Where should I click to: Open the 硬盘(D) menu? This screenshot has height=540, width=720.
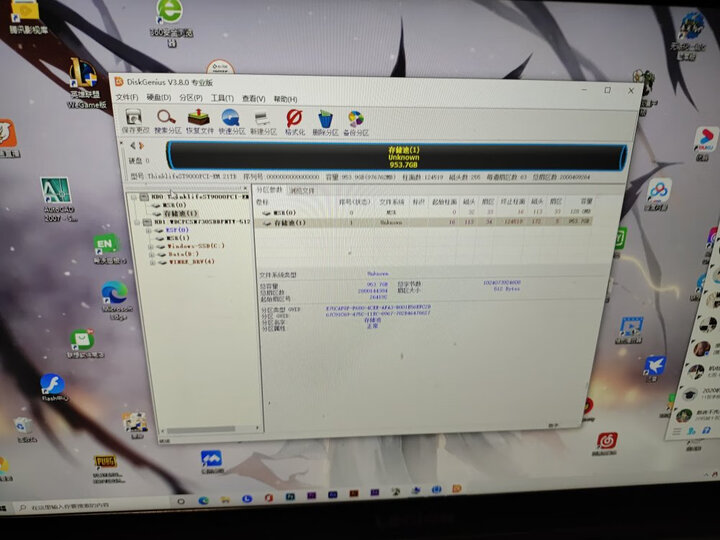coord(158,98)
